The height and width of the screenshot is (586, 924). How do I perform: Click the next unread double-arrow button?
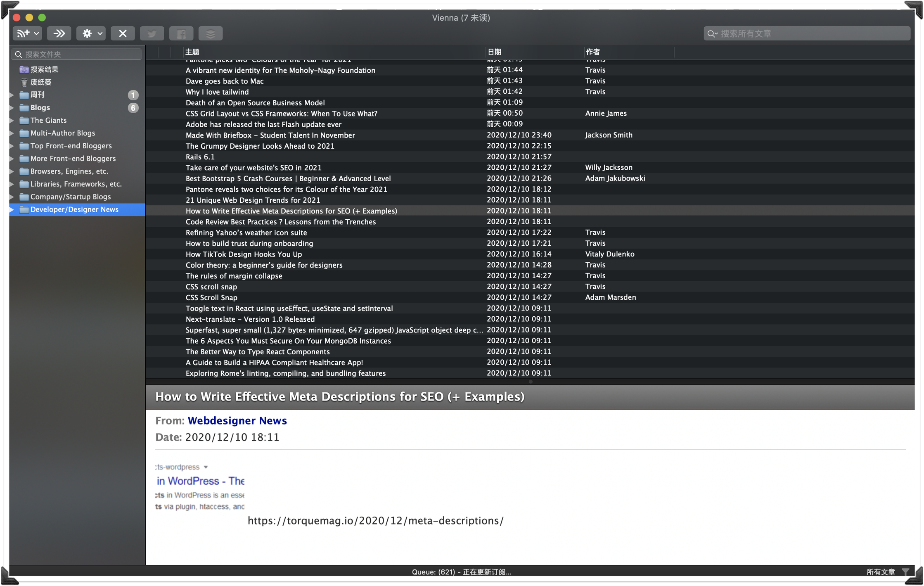pyautogui.click(x=59, y=33)
